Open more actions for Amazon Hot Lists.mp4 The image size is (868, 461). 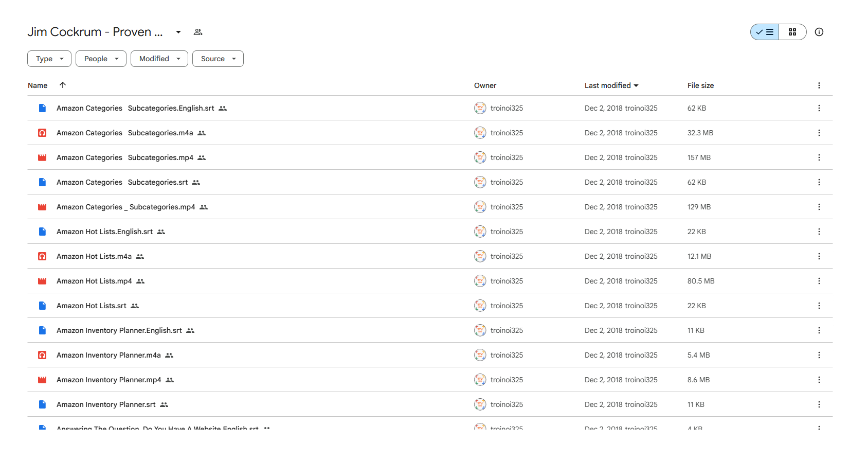pyautogui.click(x=819, y=281)
